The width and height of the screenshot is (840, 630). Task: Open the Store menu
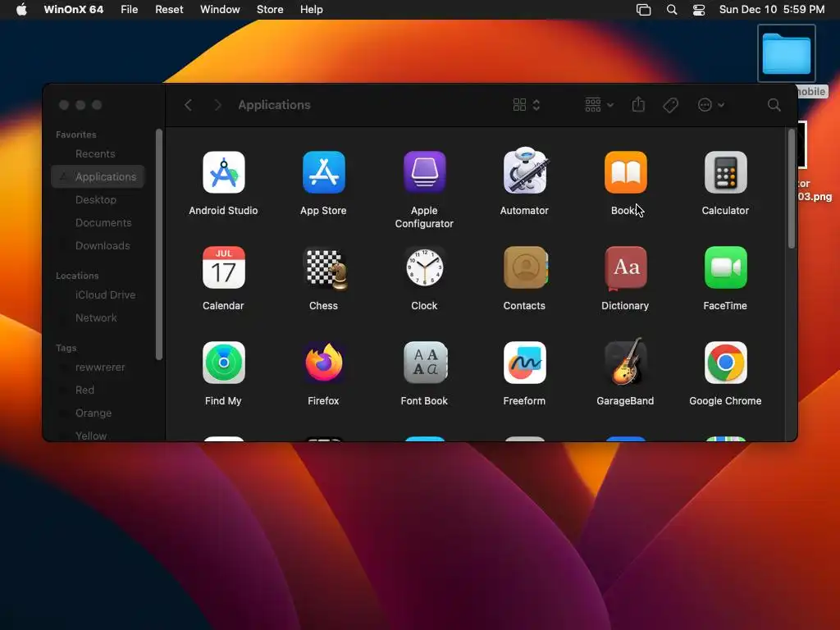point(270,10)
